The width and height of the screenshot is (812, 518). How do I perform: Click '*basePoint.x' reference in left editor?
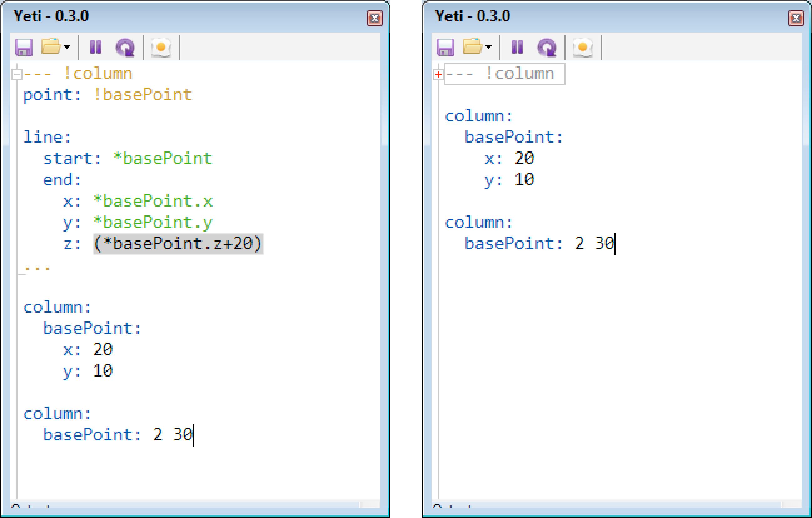point(153,201)
